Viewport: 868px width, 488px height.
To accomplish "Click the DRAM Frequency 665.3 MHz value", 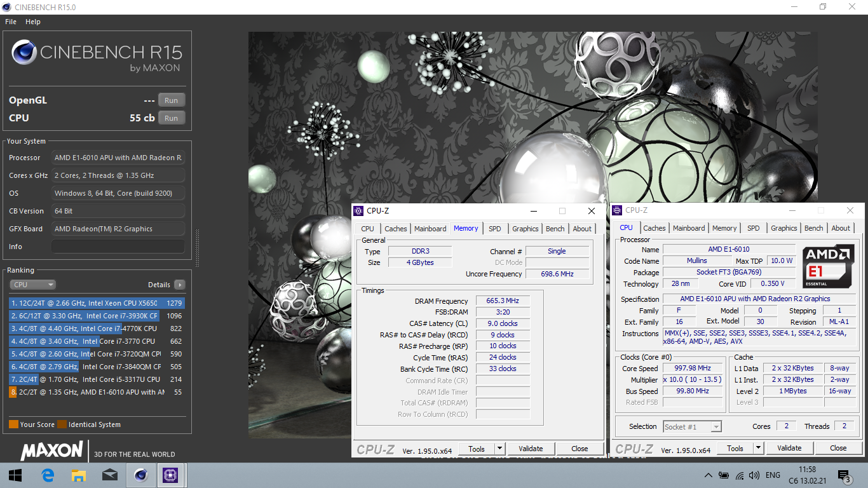I will click(503, 301).
